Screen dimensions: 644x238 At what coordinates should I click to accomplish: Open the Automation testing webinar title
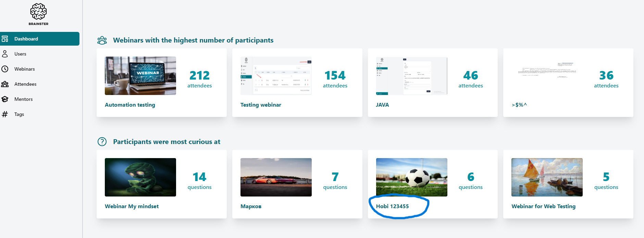[x=130, y=105]
